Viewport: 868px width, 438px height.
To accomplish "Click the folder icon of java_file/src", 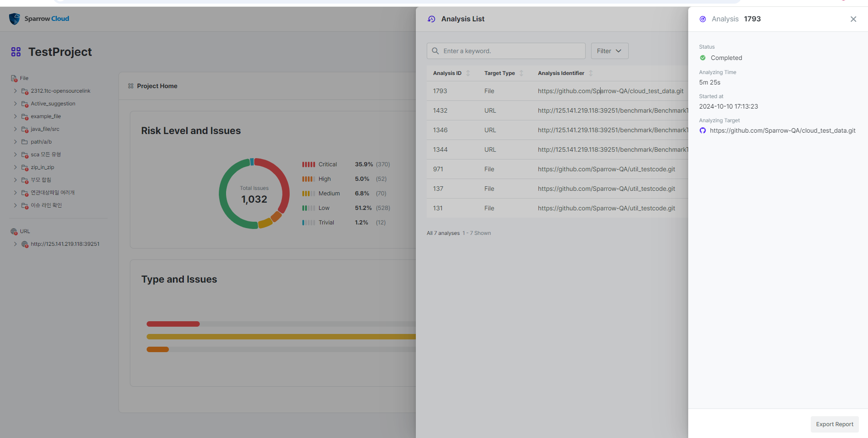I will click(25, 129).
